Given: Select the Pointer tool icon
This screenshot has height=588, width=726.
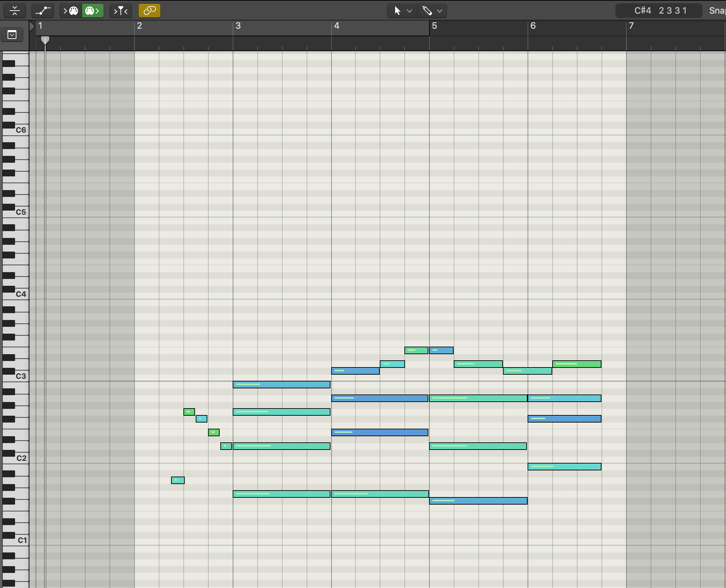Looking at the screenshot, I should pyautogui.click(x=397, y=11).
